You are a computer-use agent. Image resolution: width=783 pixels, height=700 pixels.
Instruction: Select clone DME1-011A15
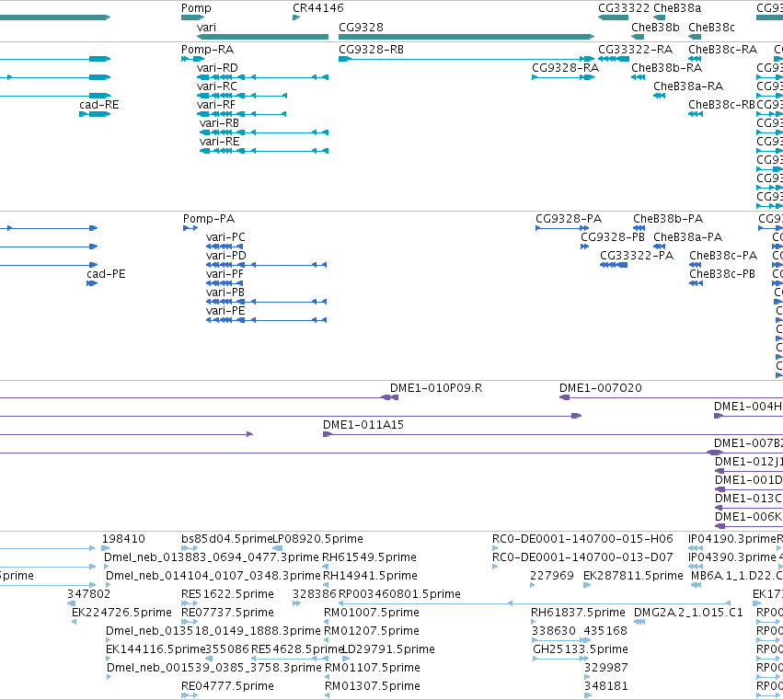(363, 425)
